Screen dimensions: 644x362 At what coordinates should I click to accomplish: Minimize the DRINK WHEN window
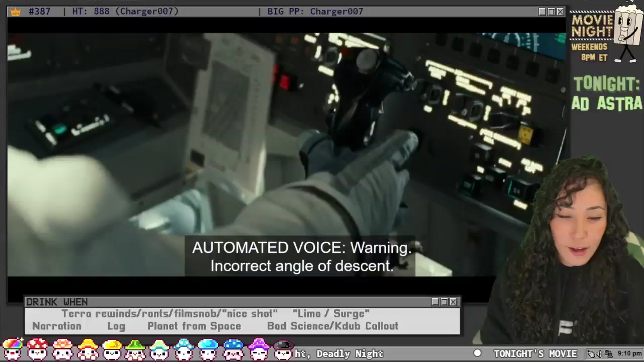[435, 302]
